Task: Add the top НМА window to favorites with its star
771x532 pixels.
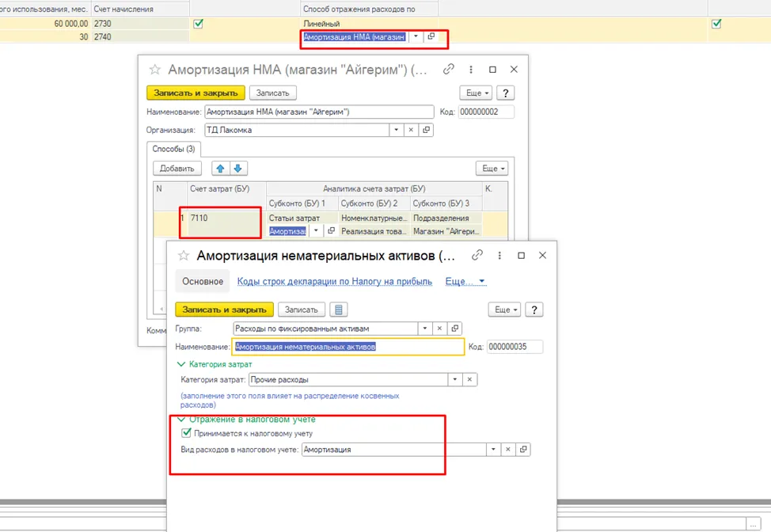Action: pos(155,70)
